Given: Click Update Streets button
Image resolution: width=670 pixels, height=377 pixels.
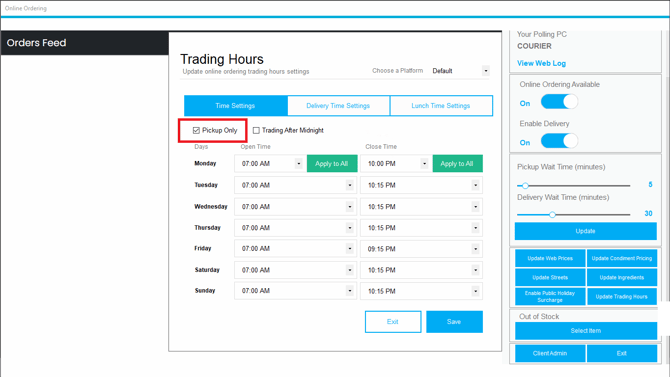Looking at the screenshot, I should coord(550,277).
